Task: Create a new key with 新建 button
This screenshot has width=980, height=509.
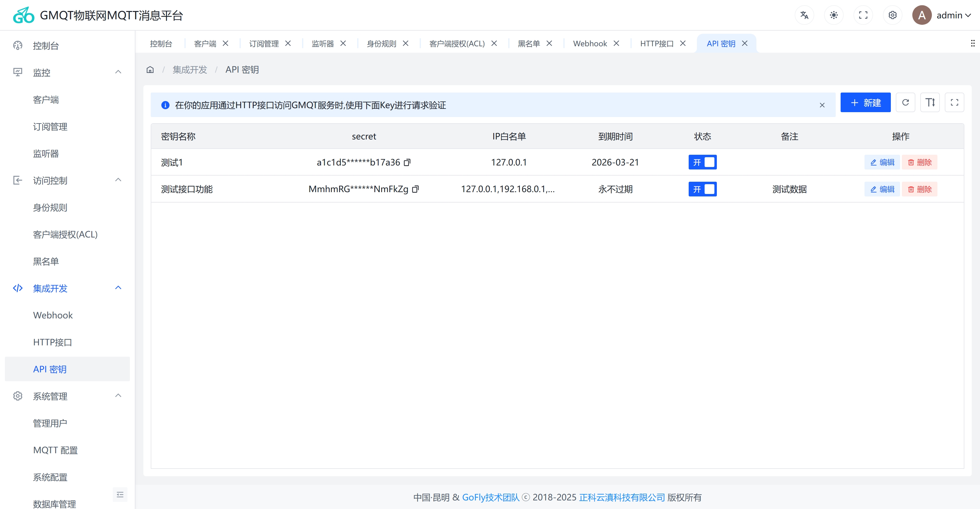Action: tap(865, 102)
